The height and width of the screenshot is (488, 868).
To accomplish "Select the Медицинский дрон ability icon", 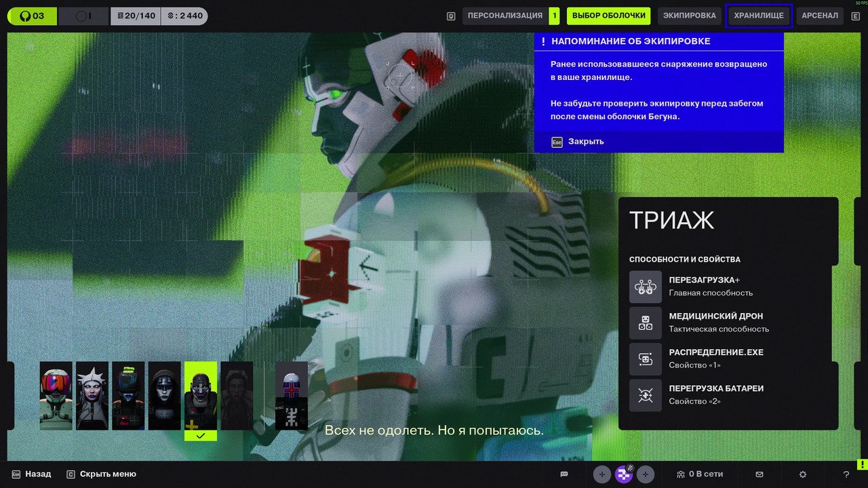I will (645, 323).
